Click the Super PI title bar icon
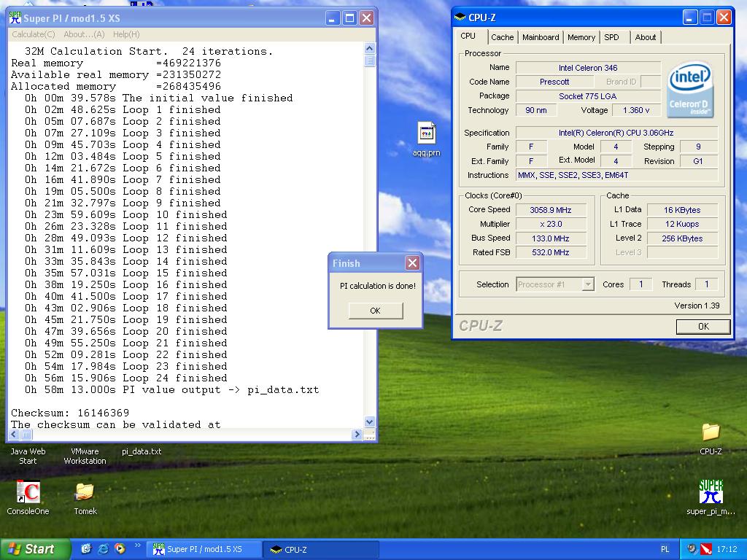The image size is (747, 560). pos(15,18)
